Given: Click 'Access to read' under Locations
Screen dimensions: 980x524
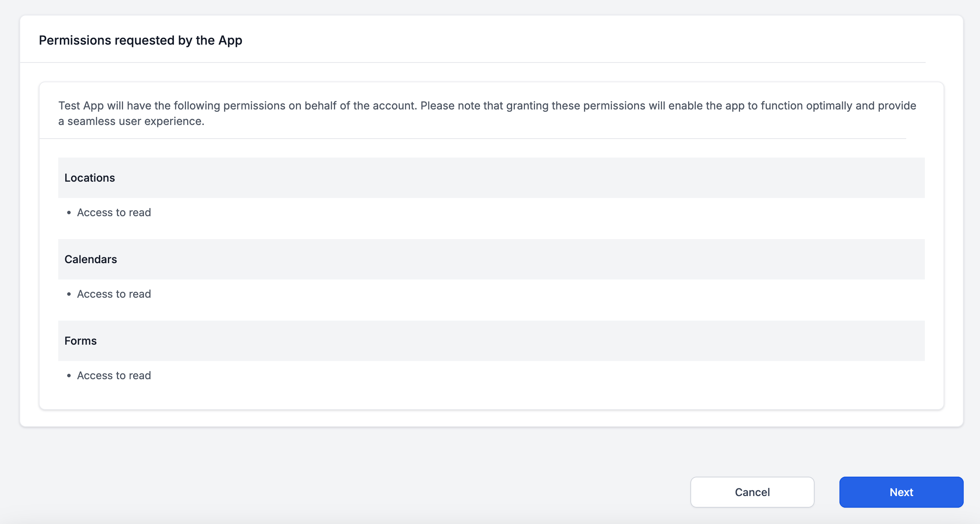Looking at the screenshot, I should [114, 212].
